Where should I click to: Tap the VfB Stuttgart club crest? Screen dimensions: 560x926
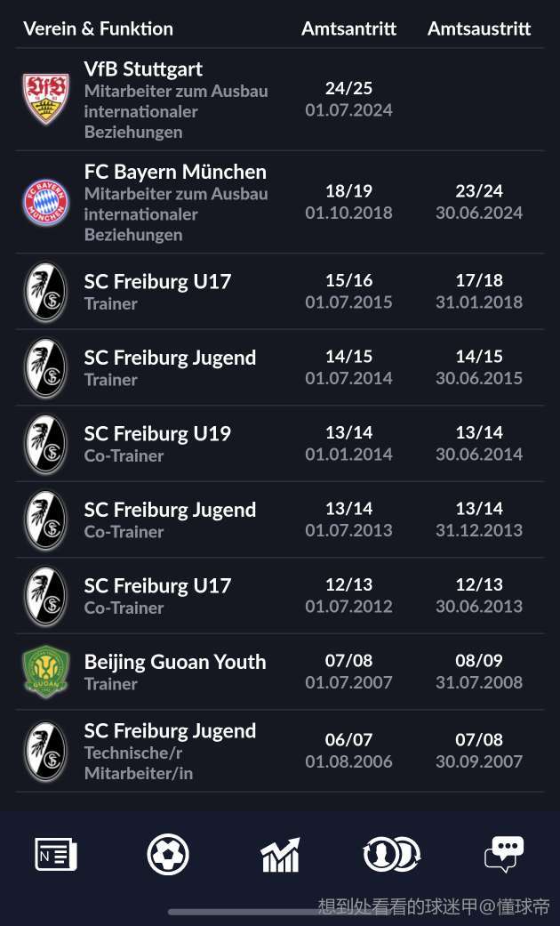click(x=45, y=99)
